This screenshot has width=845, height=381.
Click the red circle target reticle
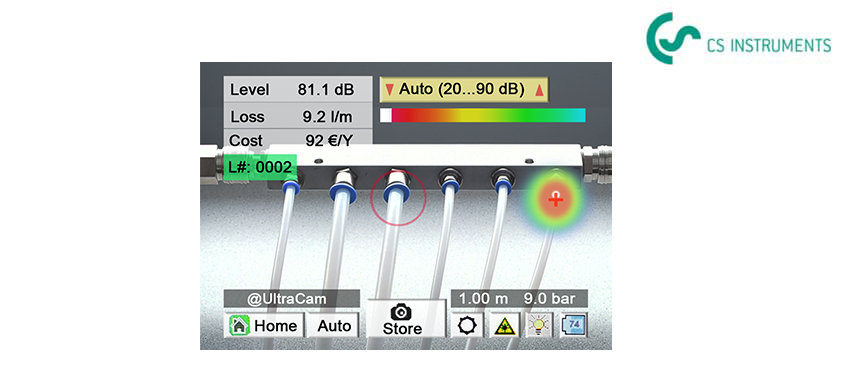tap(398, 198)
